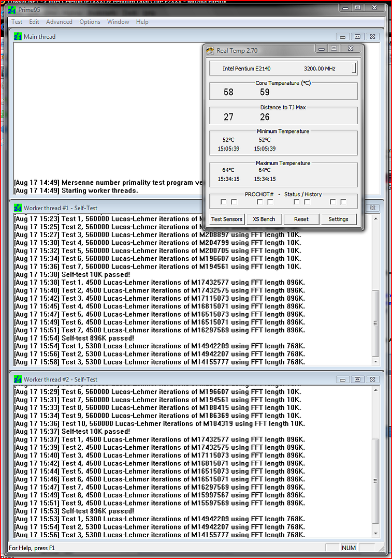Viewport: 392px width, 559px height.
Task: Open Real Temp Settings
Action: 338,219
